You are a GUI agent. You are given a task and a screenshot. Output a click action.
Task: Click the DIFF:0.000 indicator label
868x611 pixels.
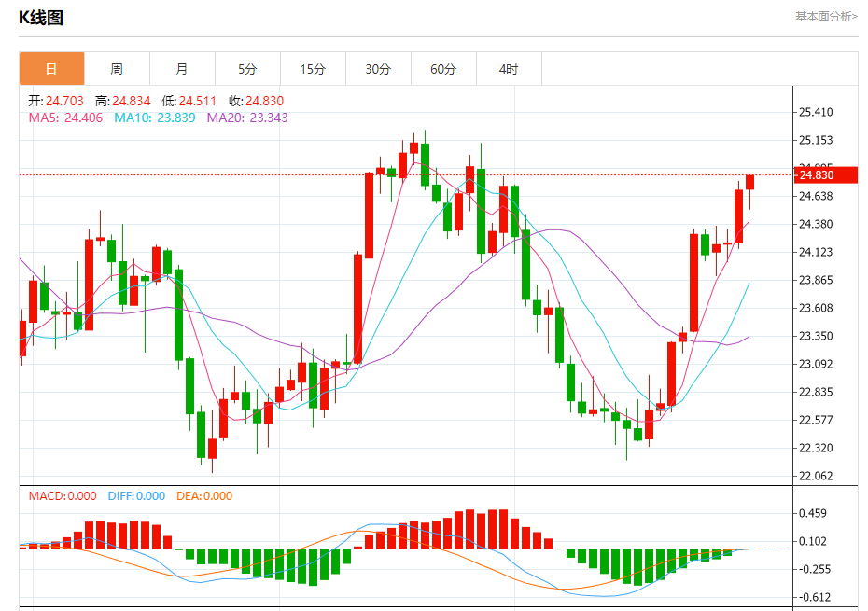pos(136,496)
